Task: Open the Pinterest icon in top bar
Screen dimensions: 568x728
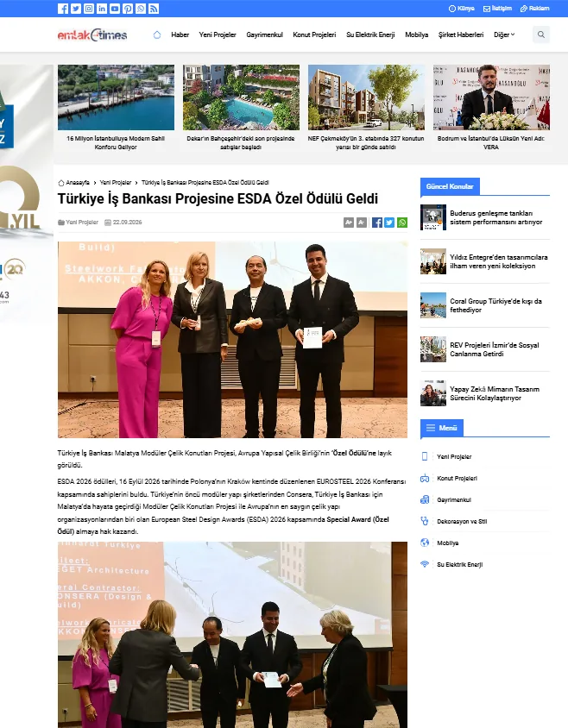Action: click(128, 9)
